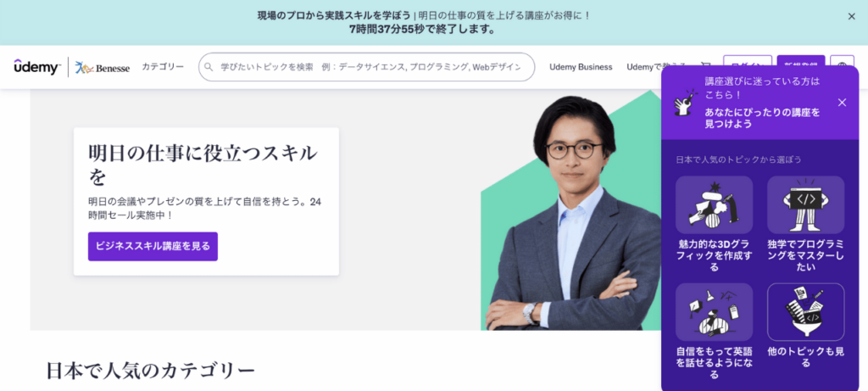Click ビジネススキル講座を見る button
Viewport: 868px width, 391px height.
point(153,247)
